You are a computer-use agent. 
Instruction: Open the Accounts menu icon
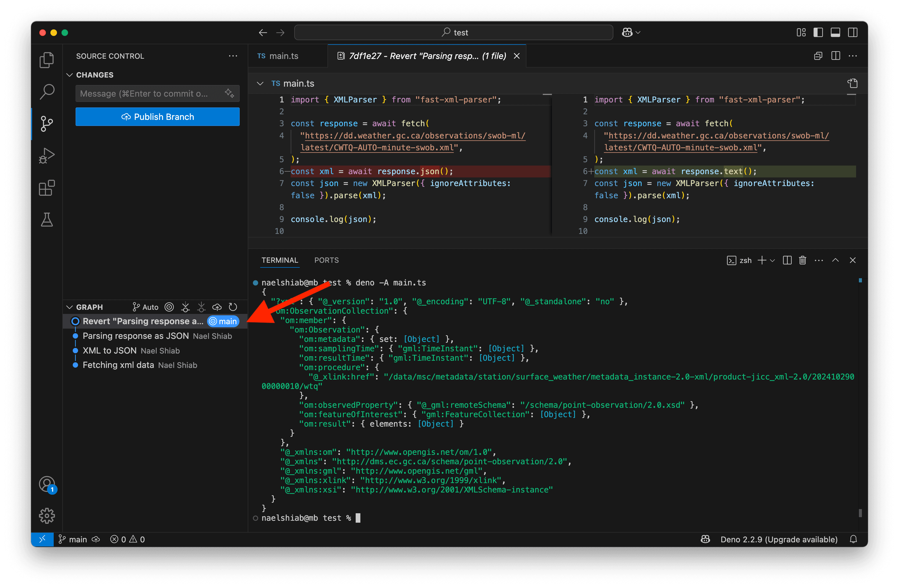(47, 484)
